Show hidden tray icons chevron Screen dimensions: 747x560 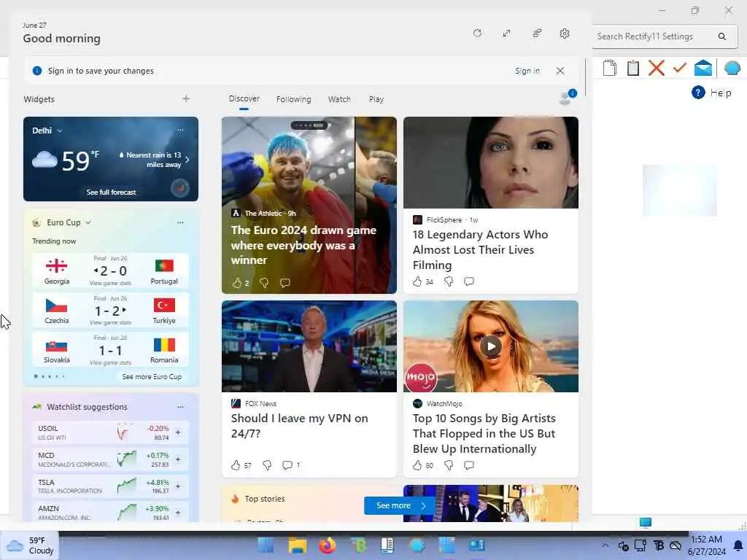(605, 545)
